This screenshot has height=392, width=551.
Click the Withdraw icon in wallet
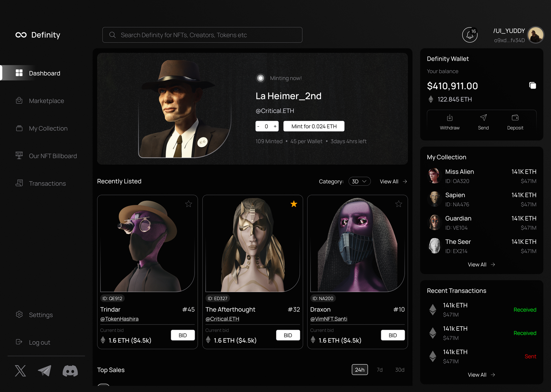pyautogui.click(x=450, y=118)
